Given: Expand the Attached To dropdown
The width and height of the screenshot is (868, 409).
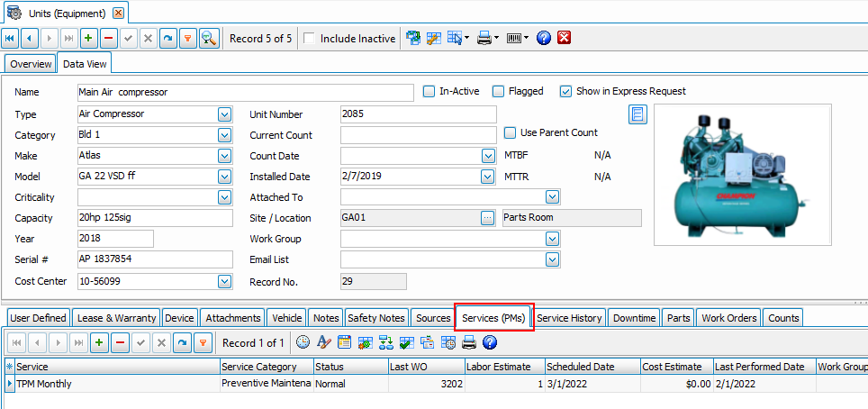Looking at the screenshot, I should pyautogui.click(x=552, y=197).
